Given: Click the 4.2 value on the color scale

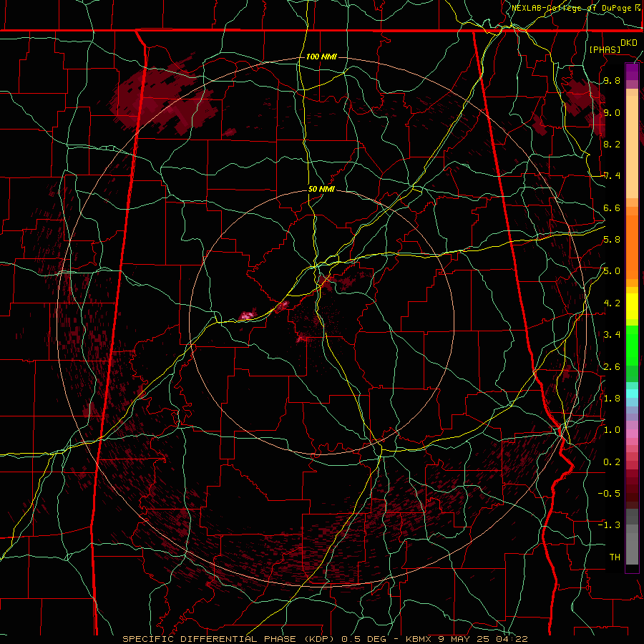Looking at the screenshot, I should (612, 303).
